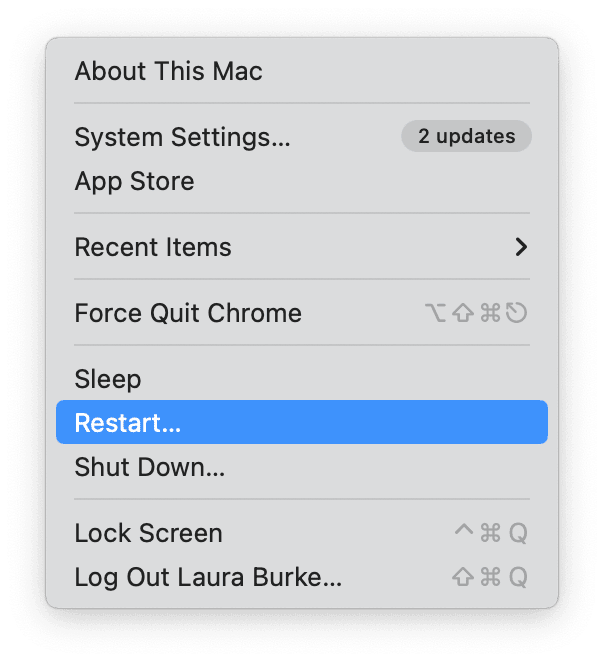
Task: Choose Force Quit Chrome
Action: [x=188, y=313]
